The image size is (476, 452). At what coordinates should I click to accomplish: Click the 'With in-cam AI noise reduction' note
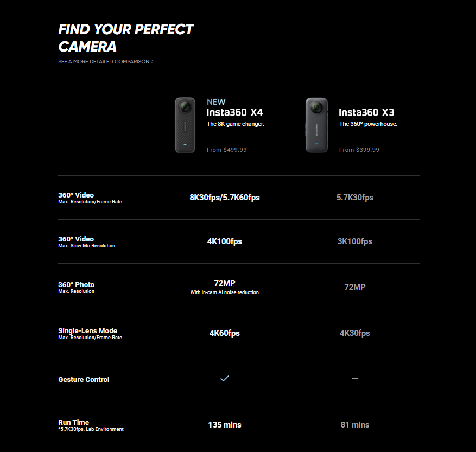click(x=225, y=292)
